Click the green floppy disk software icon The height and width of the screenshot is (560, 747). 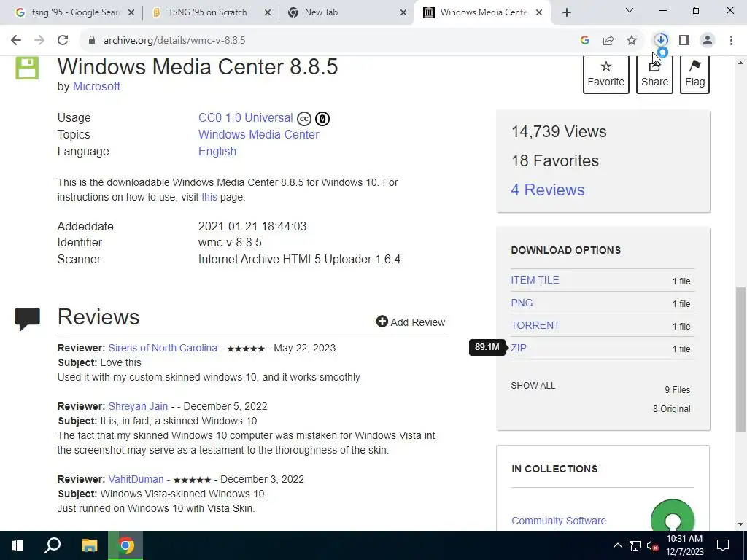point(27,68)
